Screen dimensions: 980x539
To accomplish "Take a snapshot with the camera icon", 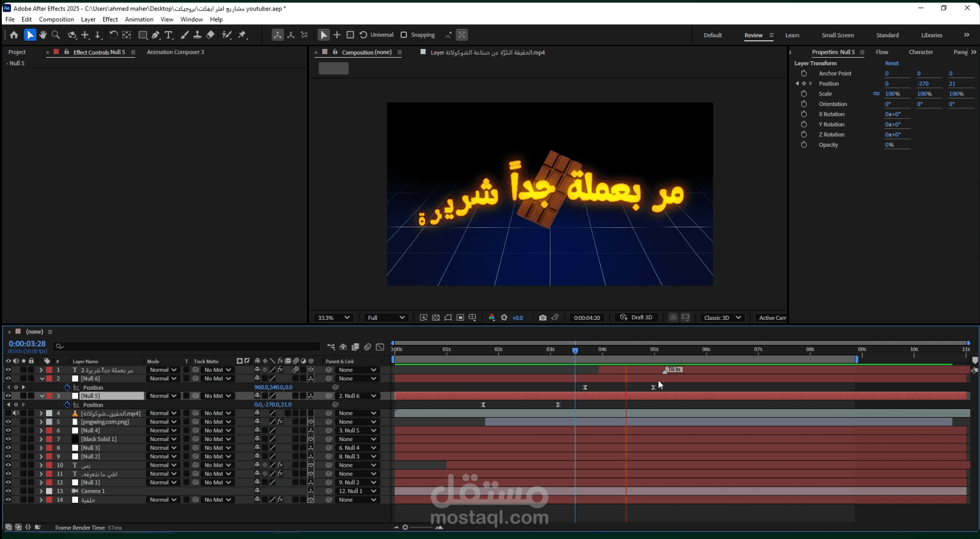I will [x=543, y=318].
